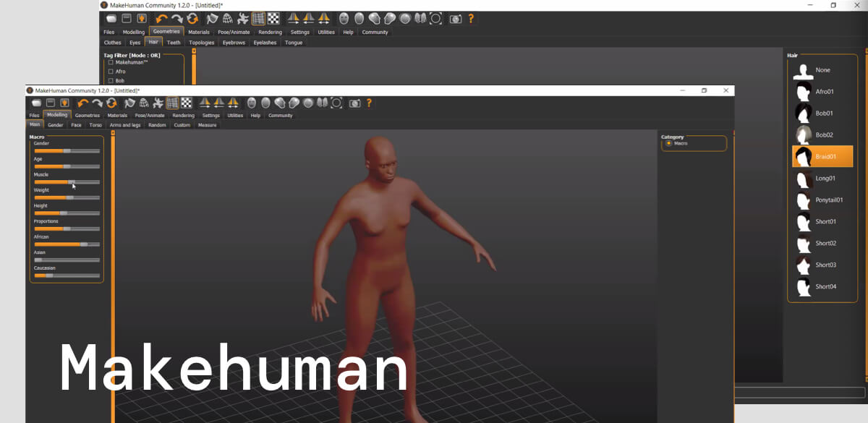Click Save icon in front window toolbar

(51, 103)
